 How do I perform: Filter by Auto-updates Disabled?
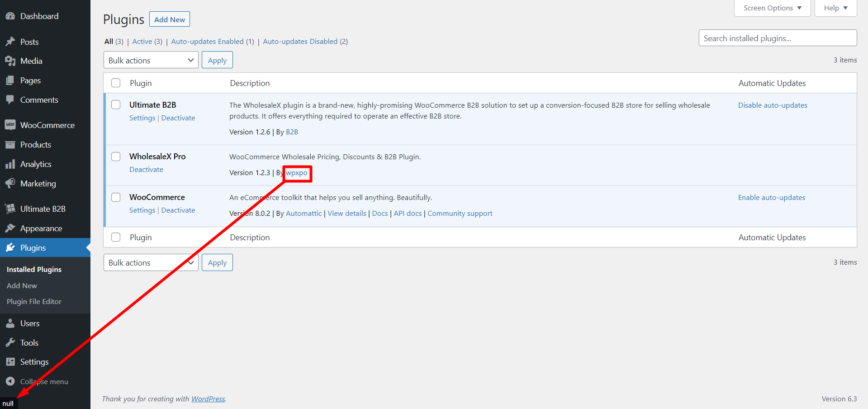(x=300, y=42)
